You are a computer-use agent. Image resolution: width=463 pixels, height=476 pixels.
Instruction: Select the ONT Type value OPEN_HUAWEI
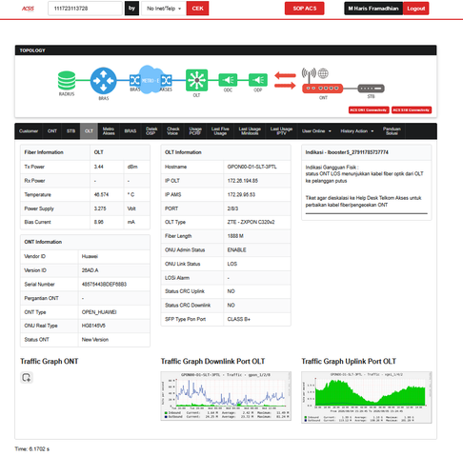(x=99, y=312)
